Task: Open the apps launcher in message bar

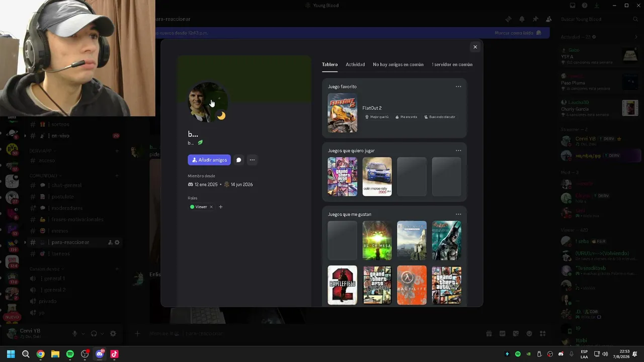Action: pos(542,333)
